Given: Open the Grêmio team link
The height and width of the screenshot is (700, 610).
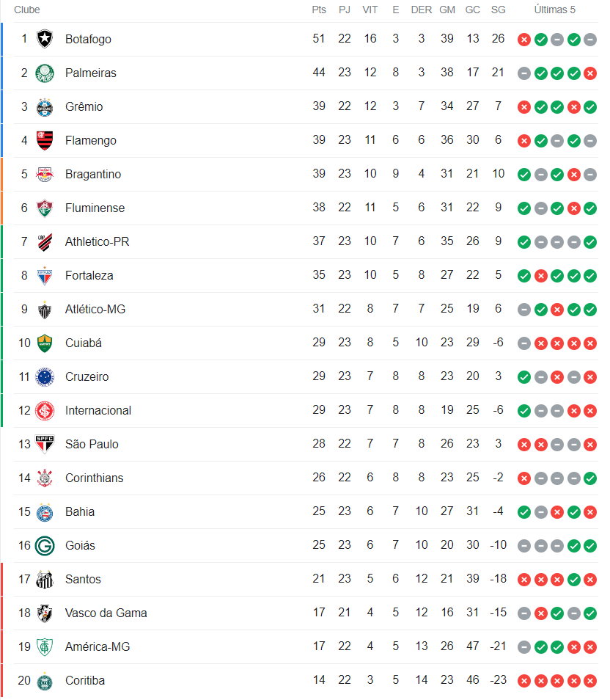Looking at the screenshot, I should click(84, 106).
